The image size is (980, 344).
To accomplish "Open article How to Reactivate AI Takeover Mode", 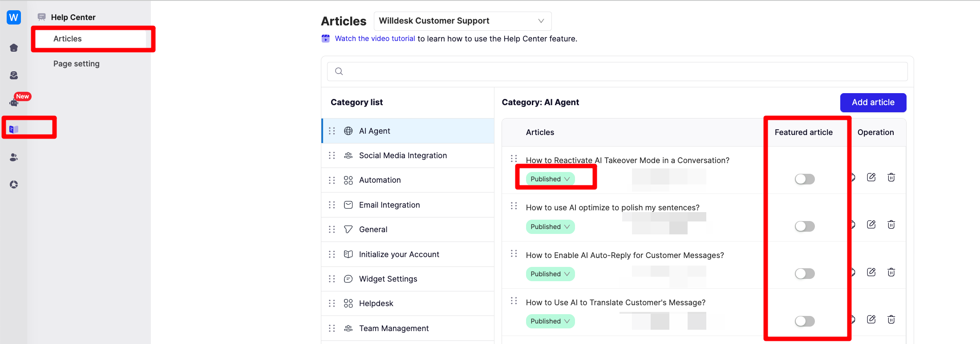I will coord(628,160).
